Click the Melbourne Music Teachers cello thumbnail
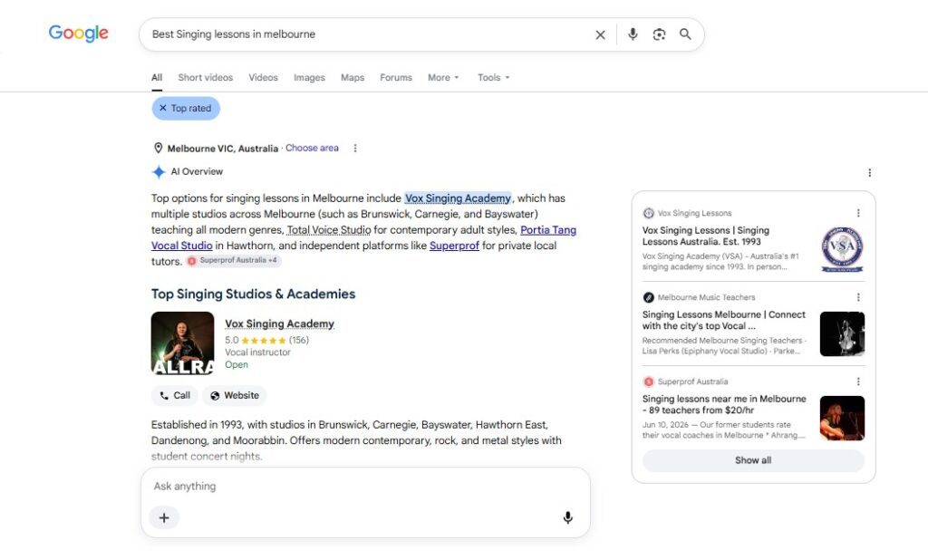The height and width of the screenshot is (560, 928). click(x=842, y=333)
